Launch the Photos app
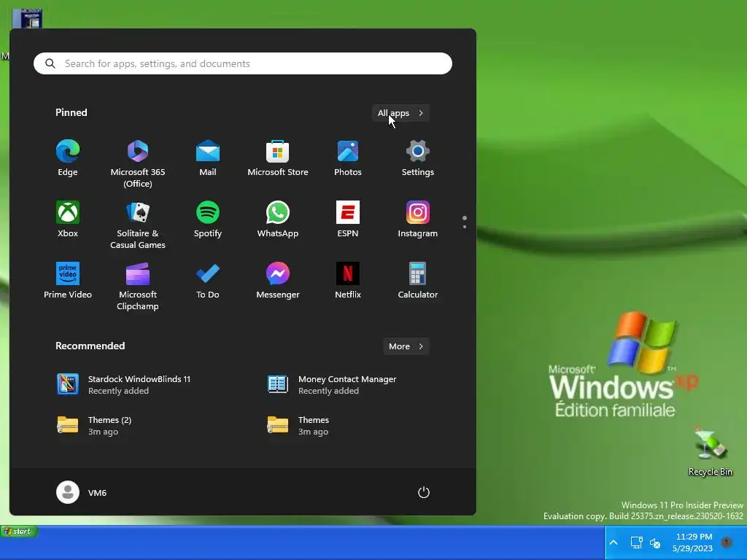This screenshot has width=747, height=560. pyautogui.click(x=348, y=158)
